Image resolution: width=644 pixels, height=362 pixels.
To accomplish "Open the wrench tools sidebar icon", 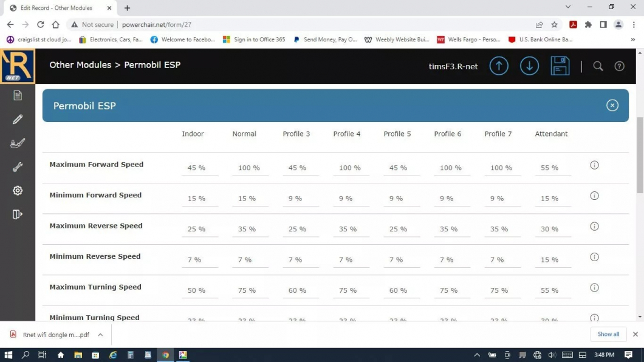I will click(17, 166).
